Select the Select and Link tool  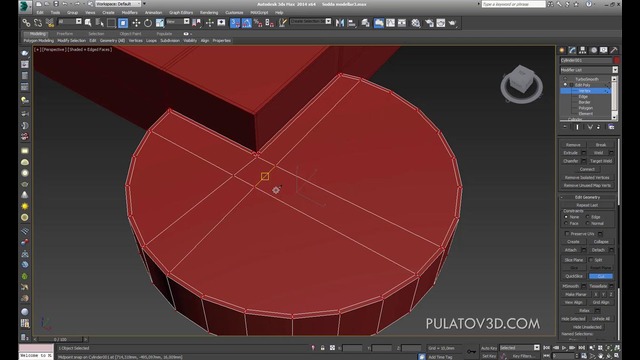26,23
